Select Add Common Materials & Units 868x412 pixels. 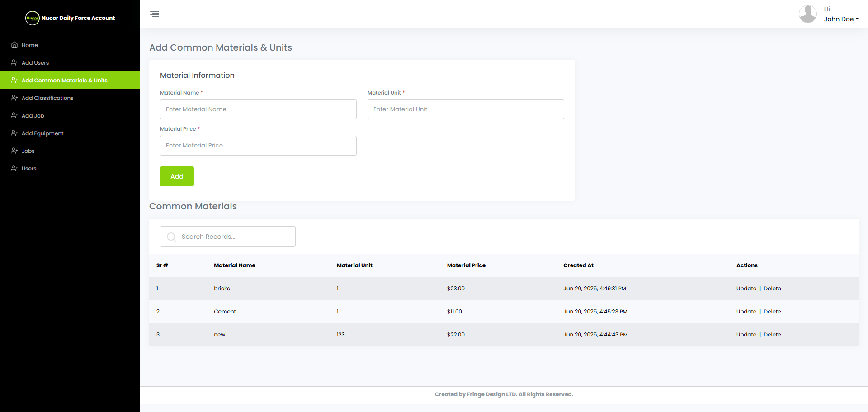point(64,81)
